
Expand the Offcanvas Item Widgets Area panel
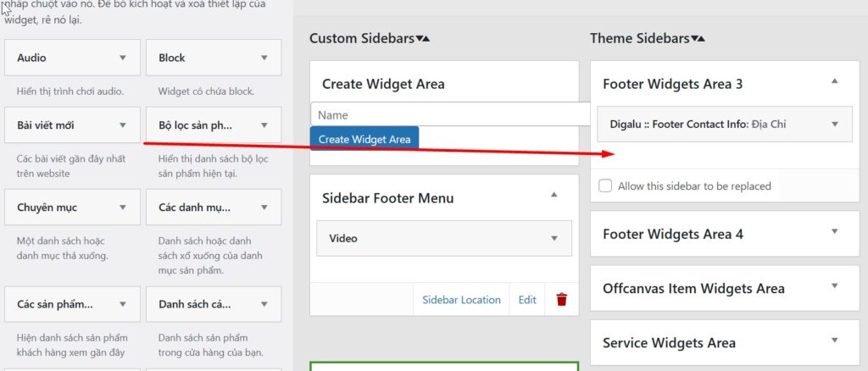click(834, 286)
